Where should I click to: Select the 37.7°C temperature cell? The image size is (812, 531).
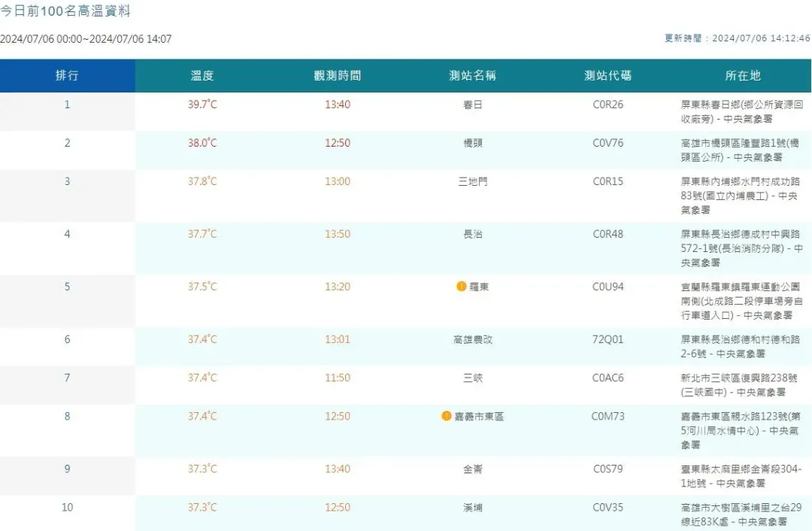(x=202, y=234)
